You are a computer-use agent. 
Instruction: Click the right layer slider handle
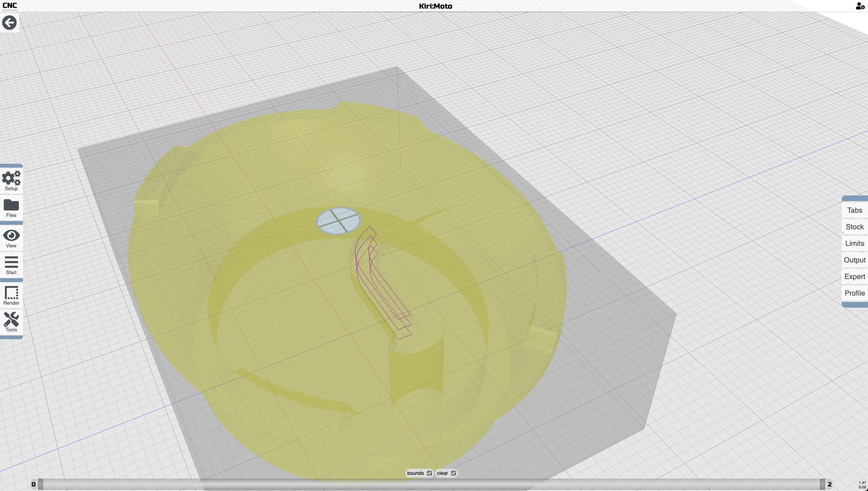click(x=822, y=484)
